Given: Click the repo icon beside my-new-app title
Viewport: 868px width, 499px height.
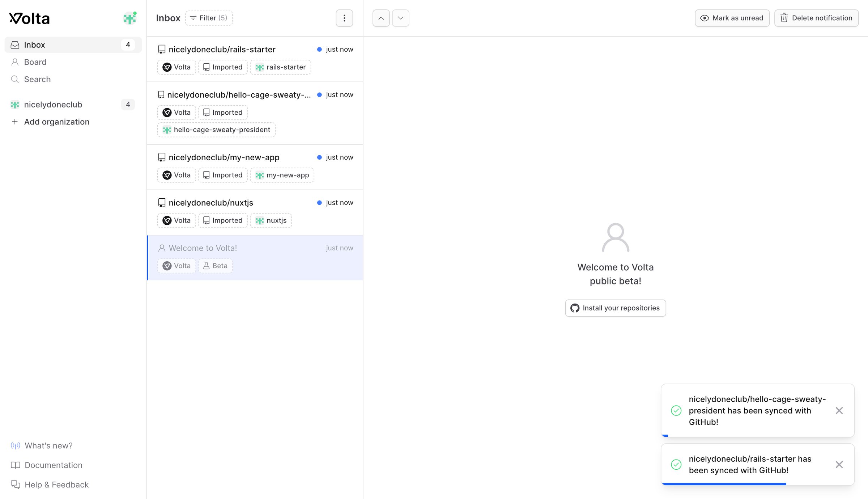Looking at the screenshot, I should [x=162, y=157].
